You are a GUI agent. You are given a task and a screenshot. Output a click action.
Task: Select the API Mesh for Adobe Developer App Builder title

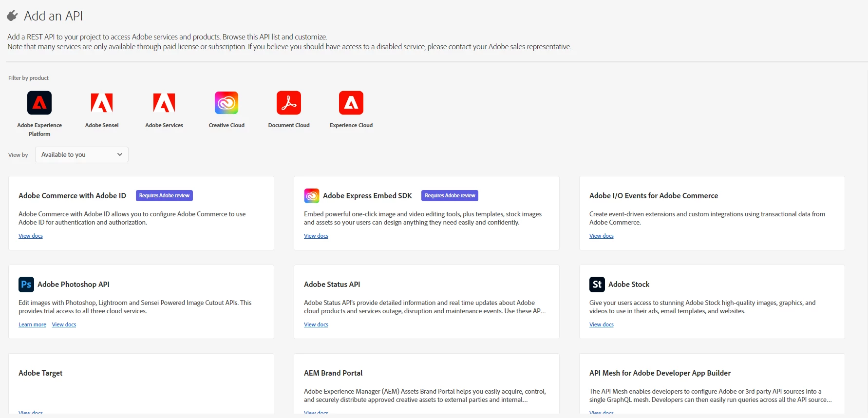pos(660,373)
